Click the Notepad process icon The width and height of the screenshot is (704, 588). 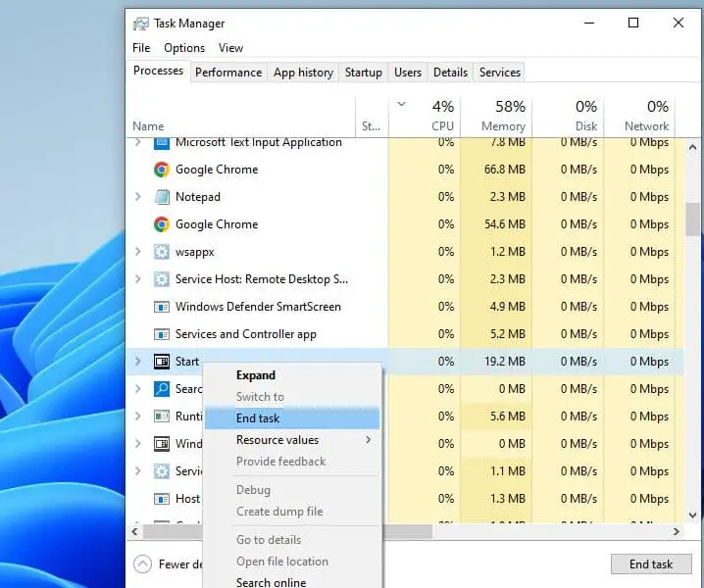tap(162, 197)
